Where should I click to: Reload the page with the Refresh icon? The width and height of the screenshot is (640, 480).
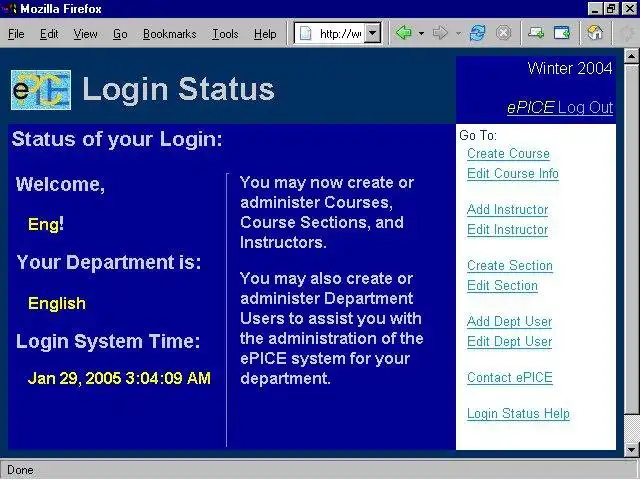[x=478, y=33]
